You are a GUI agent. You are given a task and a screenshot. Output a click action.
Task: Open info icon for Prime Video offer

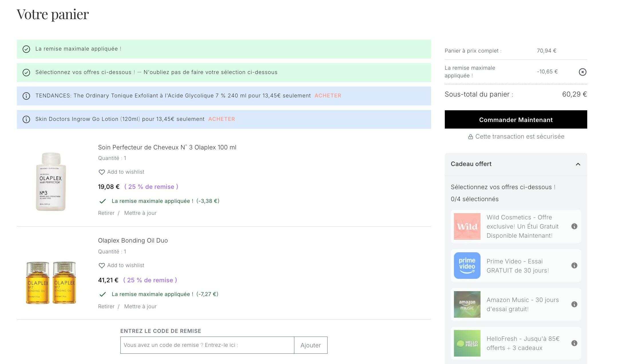(x=574, y=265)
